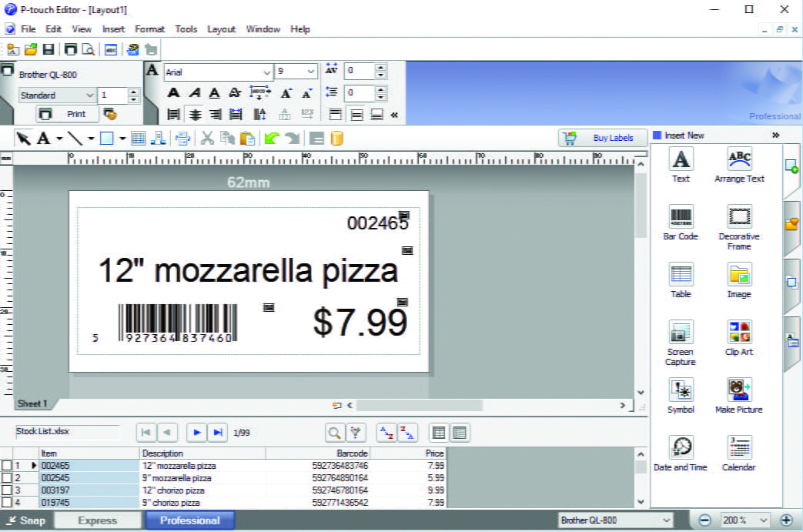Image resolution: width=803 pixels, height=532 pixels.
Task: Toggle bold formatting on the text
Action: coord(175,91)
